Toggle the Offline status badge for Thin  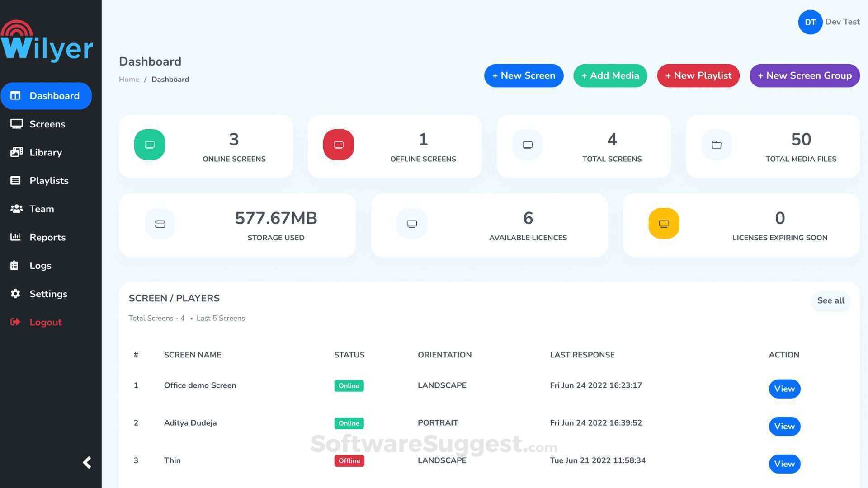tap(349, 460)
